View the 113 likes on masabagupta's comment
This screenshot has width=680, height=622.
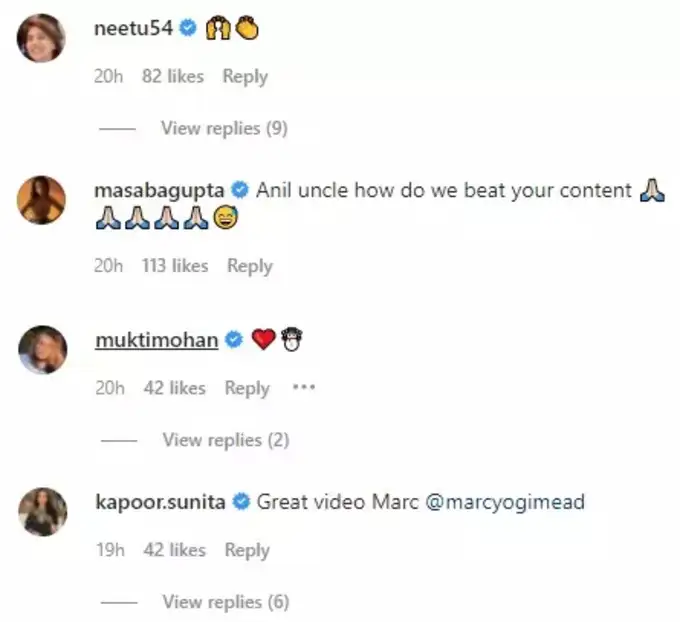(175, 266)
